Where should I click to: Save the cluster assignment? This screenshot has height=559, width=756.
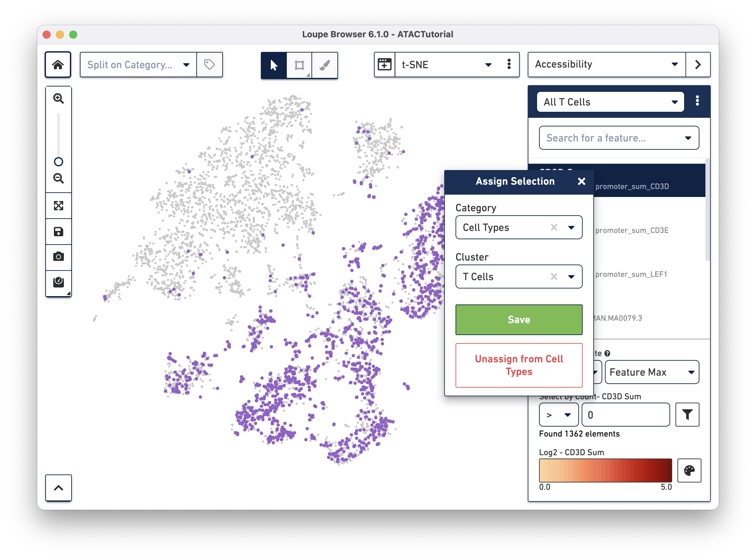(x=519, y=320)
